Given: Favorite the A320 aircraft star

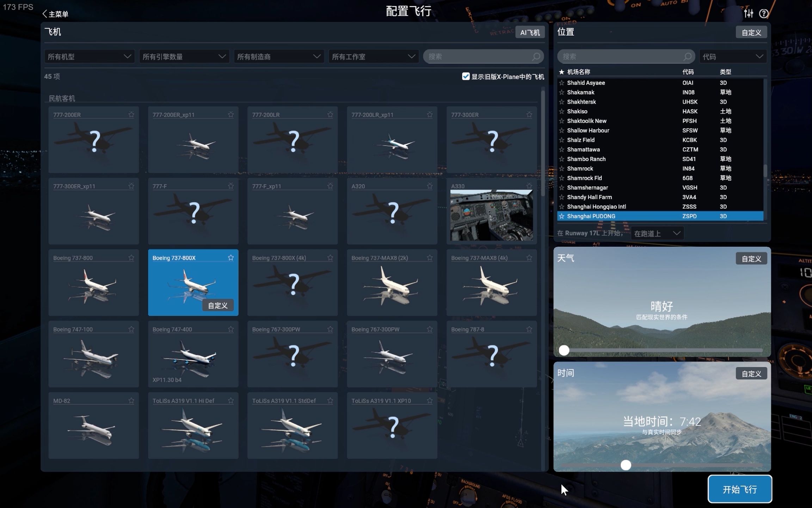Looking at the screenshot, I should point(430,186).
